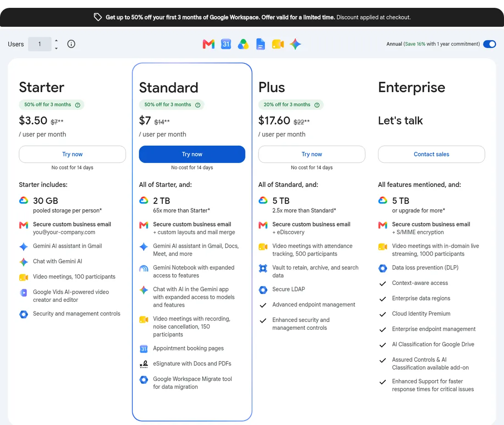Click the Gmail icon in the top app row
The image size is (504, 425).
tap(208, 44)
